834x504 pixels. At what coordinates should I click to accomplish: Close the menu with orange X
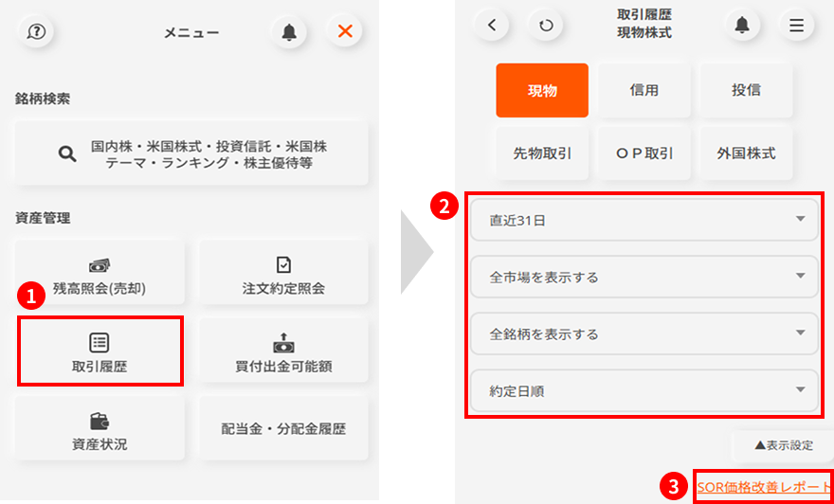click(344, 31)
